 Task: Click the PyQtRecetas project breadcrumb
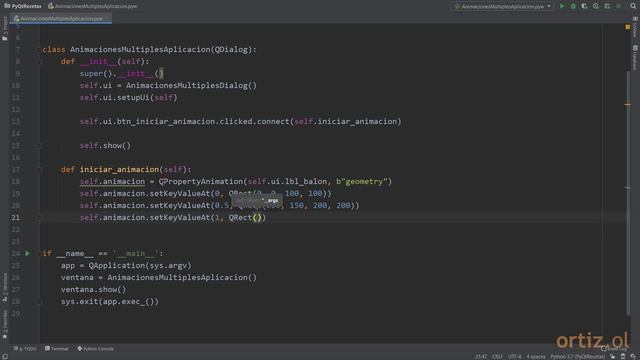coord(23,6)
